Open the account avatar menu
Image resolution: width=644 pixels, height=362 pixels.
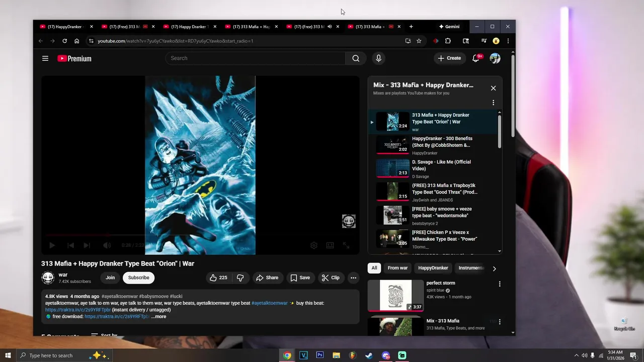coord(495,58)
